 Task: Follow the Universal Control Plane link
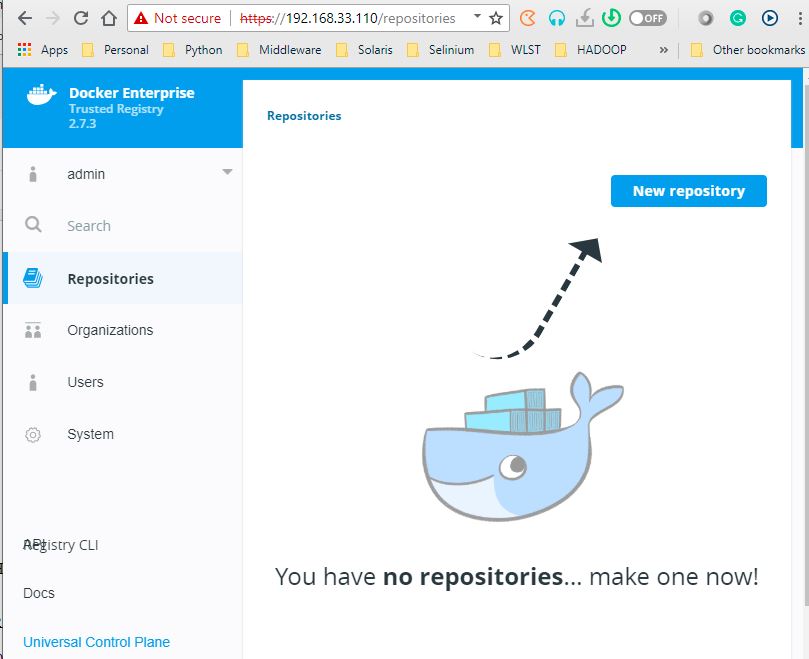pos(96,642)
